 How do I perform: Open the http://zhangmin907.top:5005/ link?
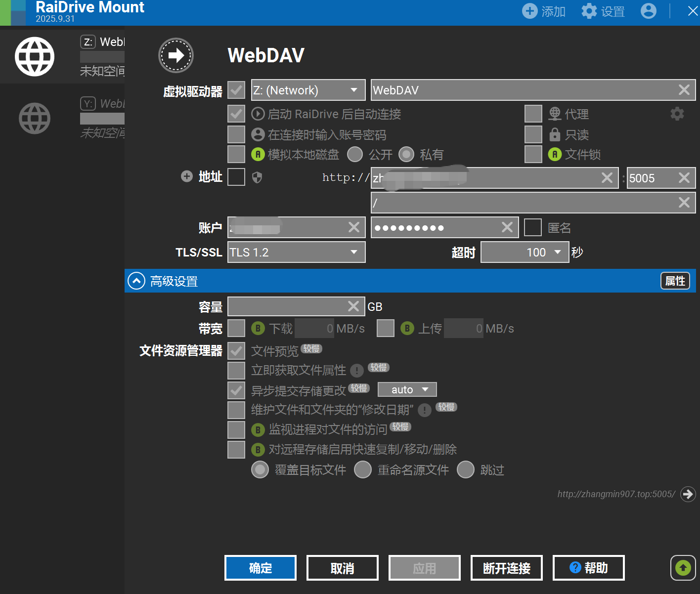[616, 494]
